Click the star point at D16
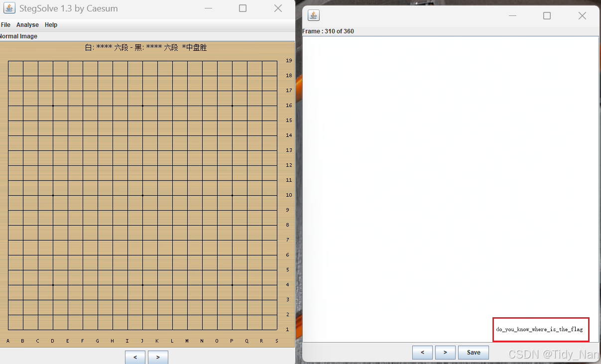601x364 pixels. pos(53,106)
